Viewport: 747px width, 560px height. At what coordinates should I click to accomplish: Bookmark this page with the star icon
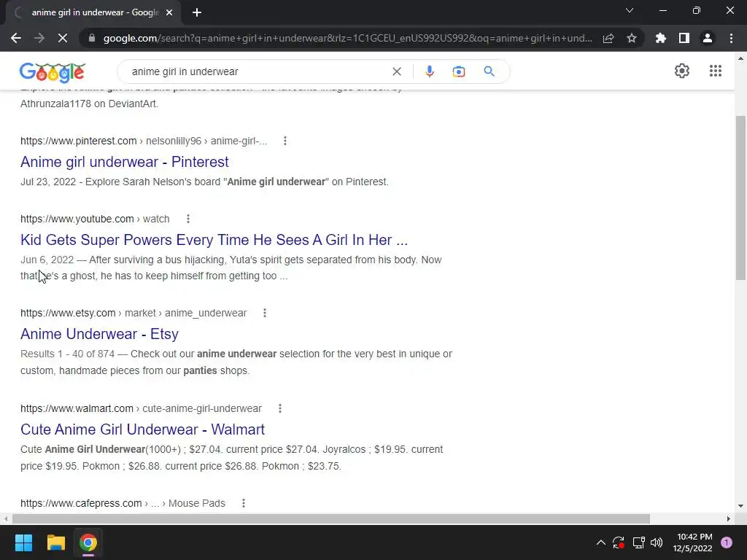pos(632,38)
